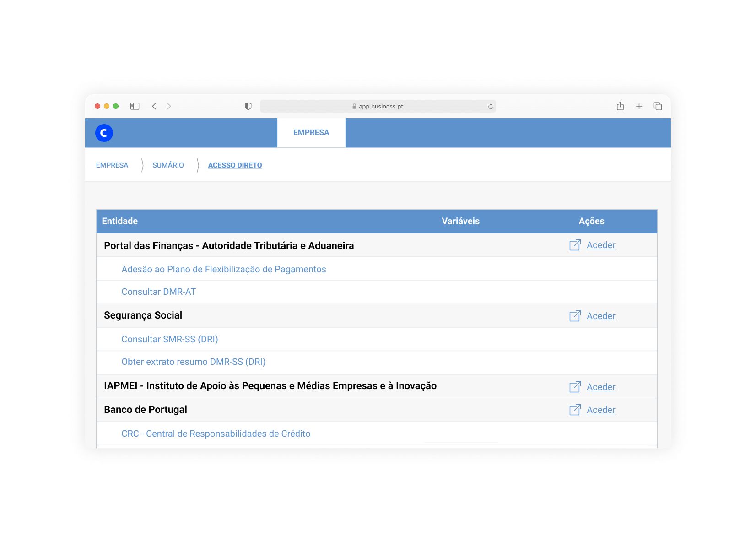Screen dimensions: 756x542
Task: Click Aceder for Segurança Social
Action: tap(601, 316)
